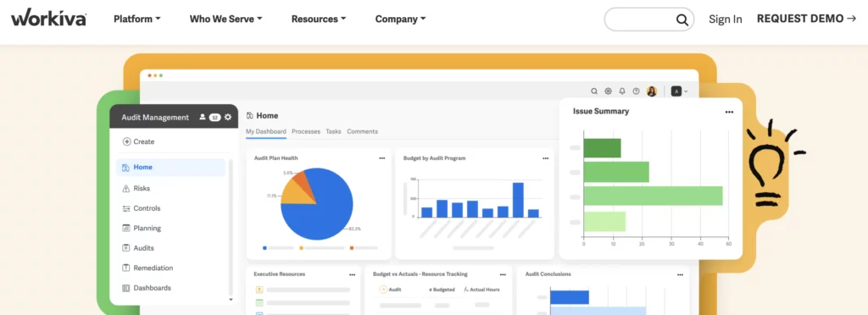Click the Create button in the sidebar
This screenshot has height=315, width=868.
[138, 141]
